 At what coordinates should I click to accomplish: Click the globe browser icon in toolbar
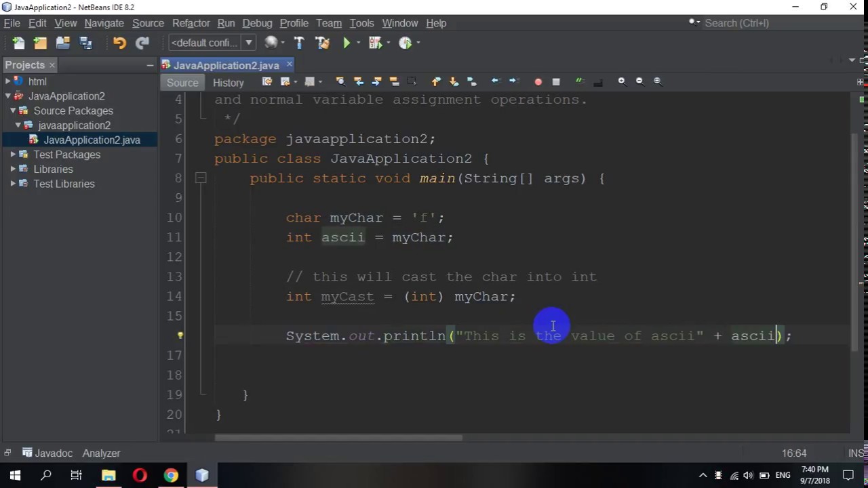click(x=271, y=43)
